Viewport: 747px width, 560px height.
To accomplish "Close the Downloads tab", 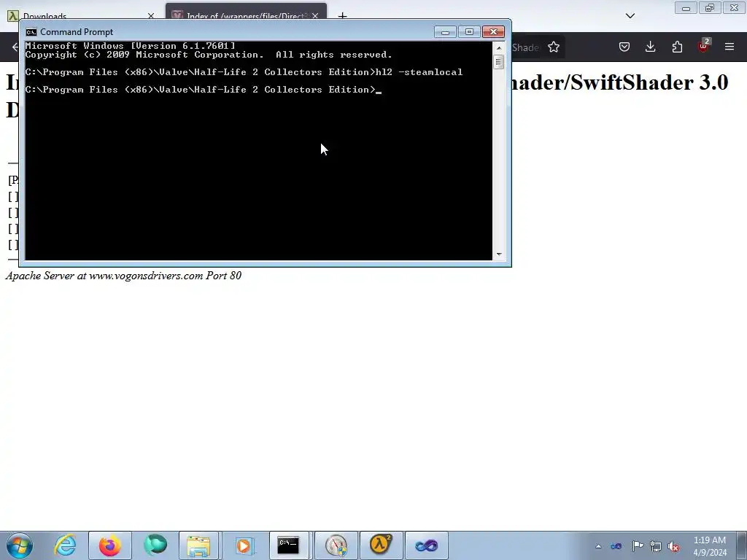I will [x=151, y=16].
